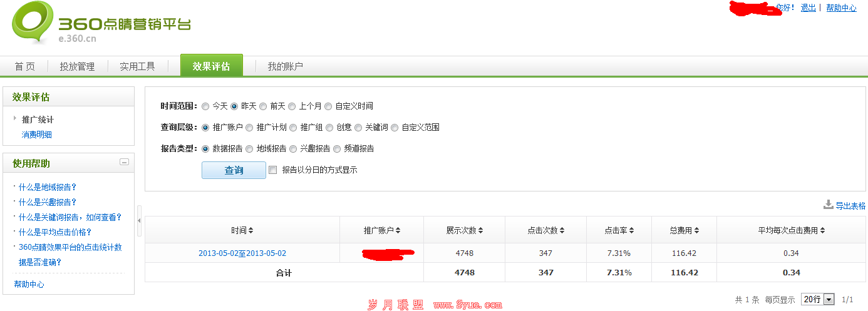Click the 导出表格 download icon

coord(829,205)
